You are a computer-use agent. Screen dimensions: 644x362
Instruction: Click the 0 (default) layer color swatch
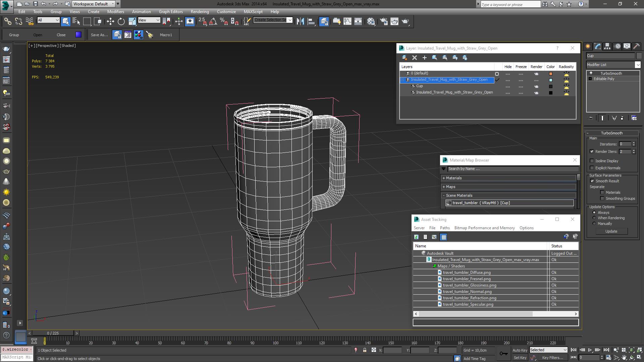coord(550,74)
